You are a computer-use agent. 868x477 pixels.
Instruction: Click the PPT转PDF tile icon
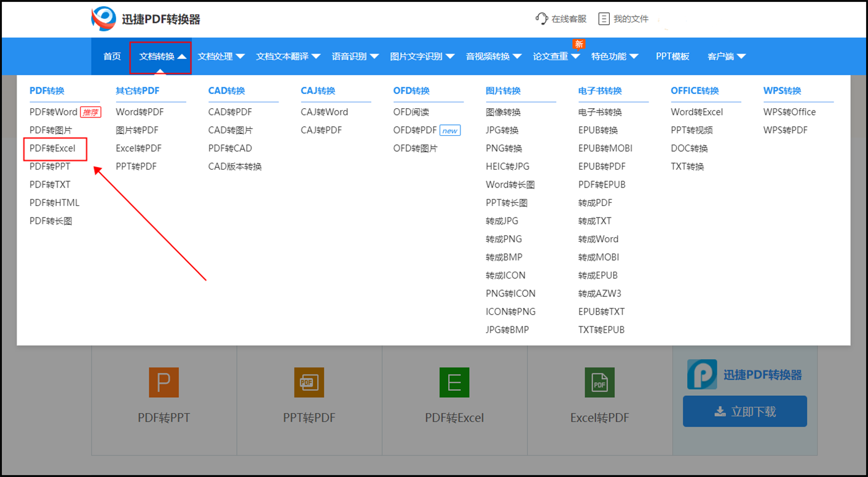pyautogui.click(x=309, y=382)
